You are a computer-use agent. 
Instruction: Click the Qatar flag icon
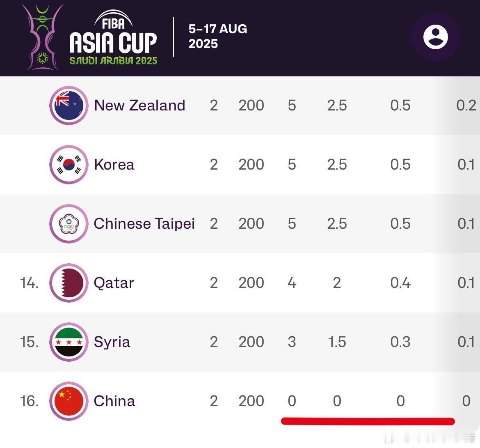click(69, 283)
